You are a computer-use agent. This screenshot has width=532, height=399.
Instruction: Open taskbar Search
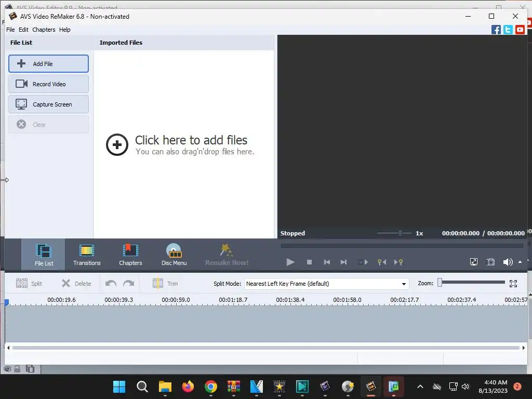[x=142, y=387]
